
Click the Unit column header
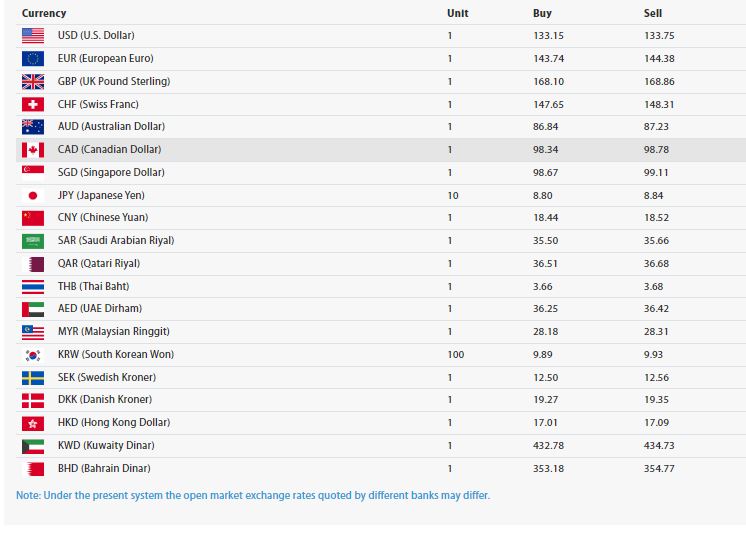tap(457, 14)
